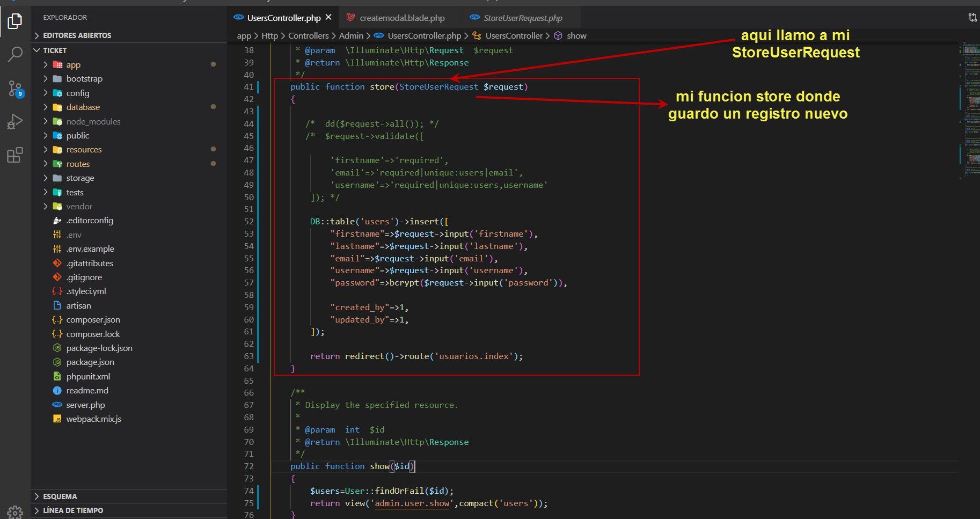Viewport: 980px width, 519px height.
Task: Open the artisan file
Action: [x=129, y=305]
